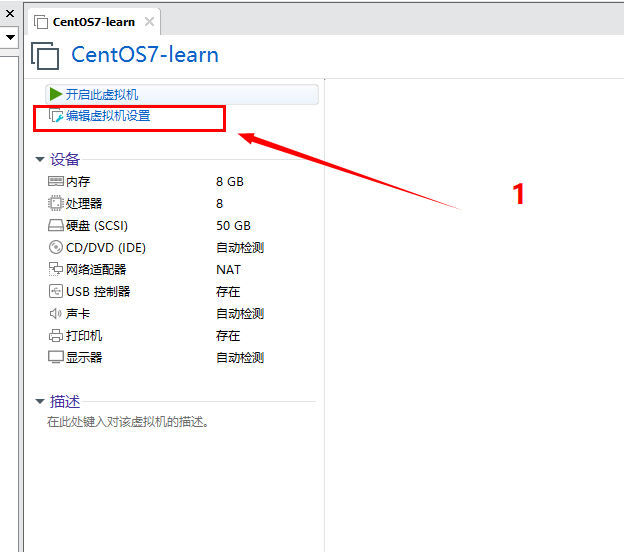This screenshot has height=552, width=624.
Task: Click the USB controller icon
Action: pyautogui.click(x=56, y=291)
